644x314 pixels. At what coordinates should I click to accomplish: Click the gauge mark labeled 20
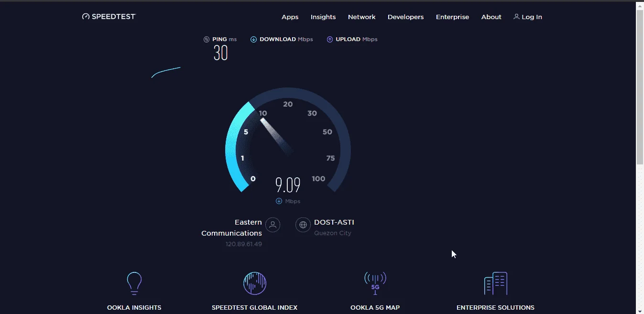tap(288, 104)
